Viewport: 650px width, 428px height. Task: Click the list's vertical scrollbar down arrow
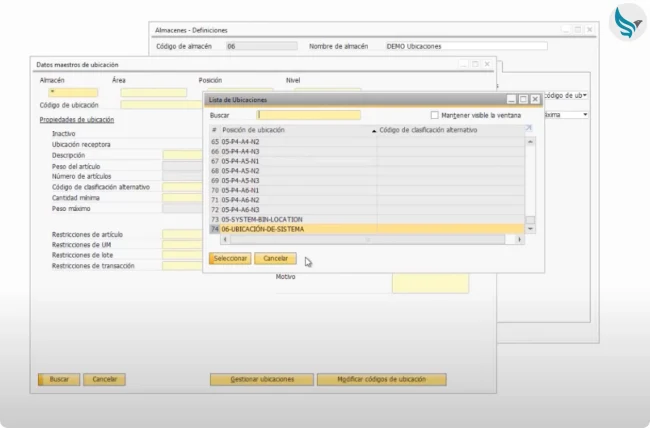(x=530, y=229)
